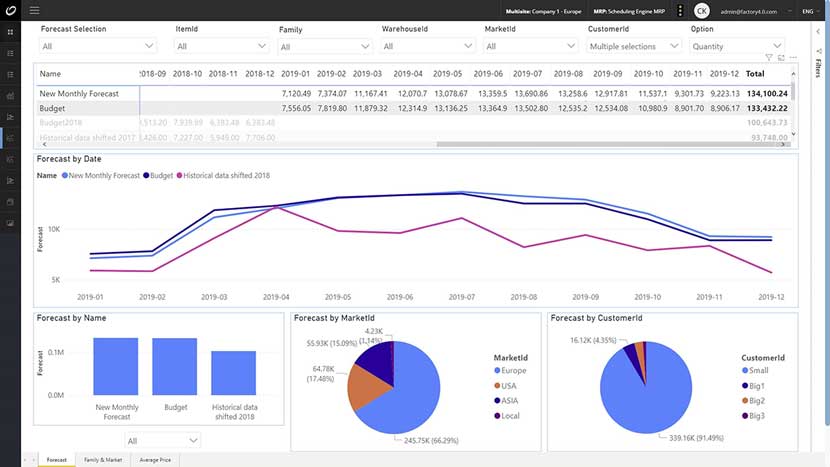Click the Budget legend color dot
The image size is (830, 467).
[146, 175]
